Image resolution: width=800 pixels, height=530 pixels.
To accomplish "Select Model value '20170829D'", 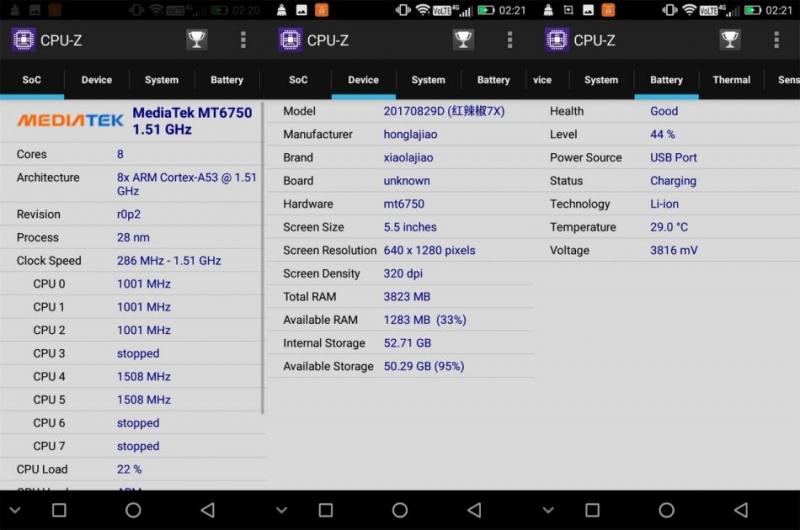I will pos(414,111).
